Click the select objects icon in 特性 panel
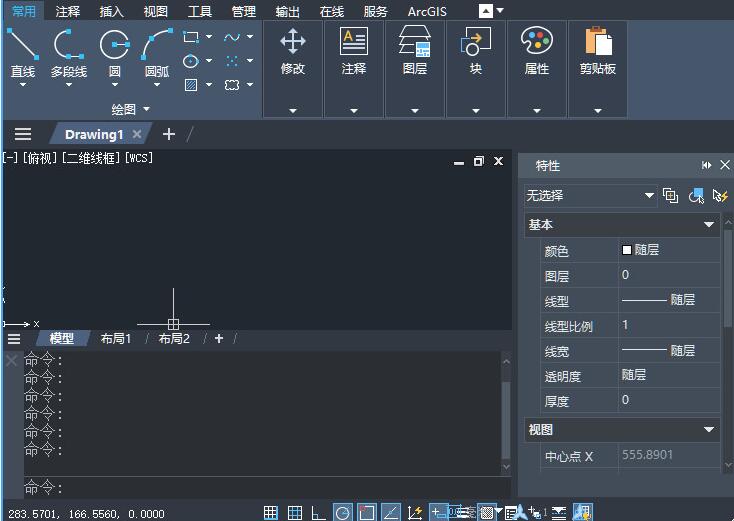Viewport: 734px width, 521px height. tap(696, 195)
